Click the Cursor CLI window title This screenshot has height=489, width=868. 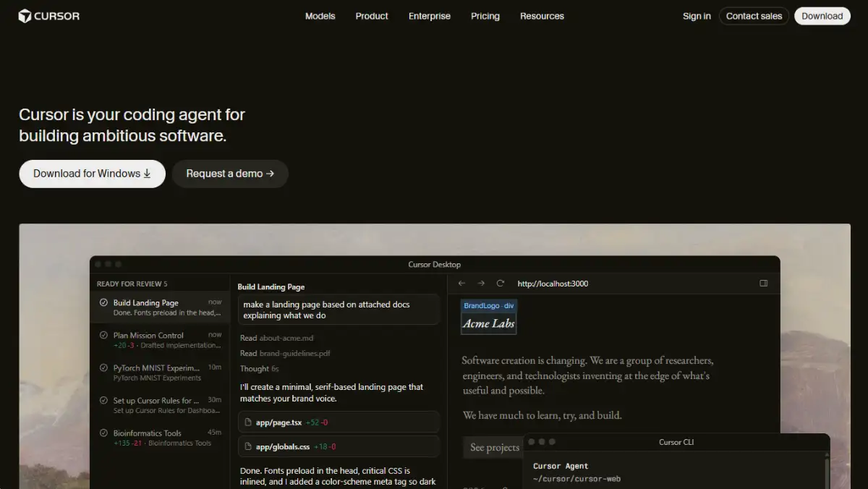point(676,441)
